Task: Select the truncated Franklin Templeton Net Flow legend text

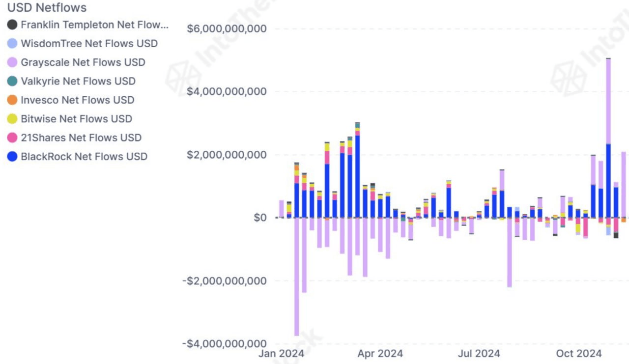Action: (x=94, y=25)
